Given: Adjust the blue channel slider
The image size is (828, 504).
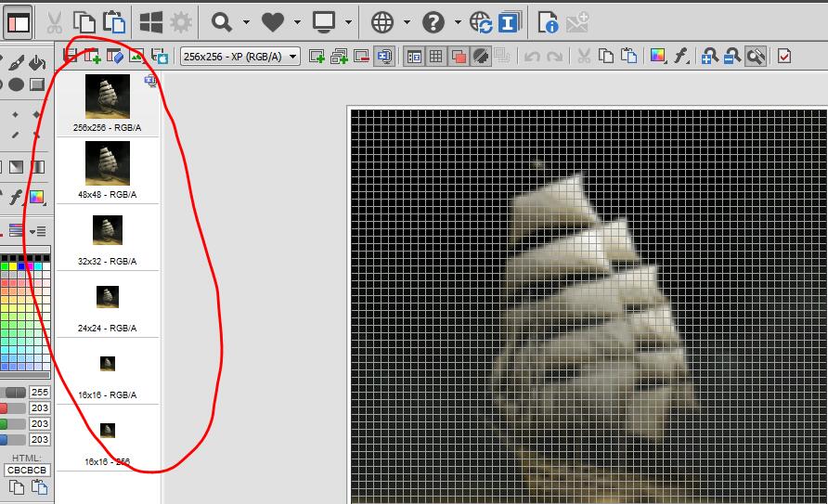Looking at the screenshot, I should [13, 439].
